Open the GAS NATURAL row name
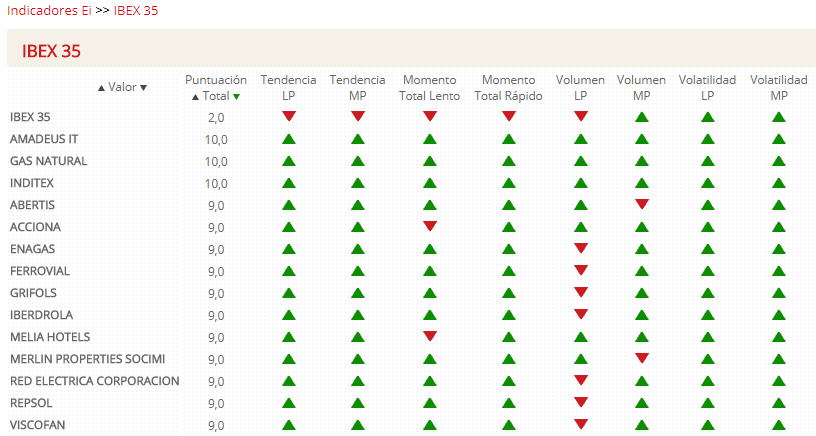Screen dimensions: 816x436 (48, 161)
